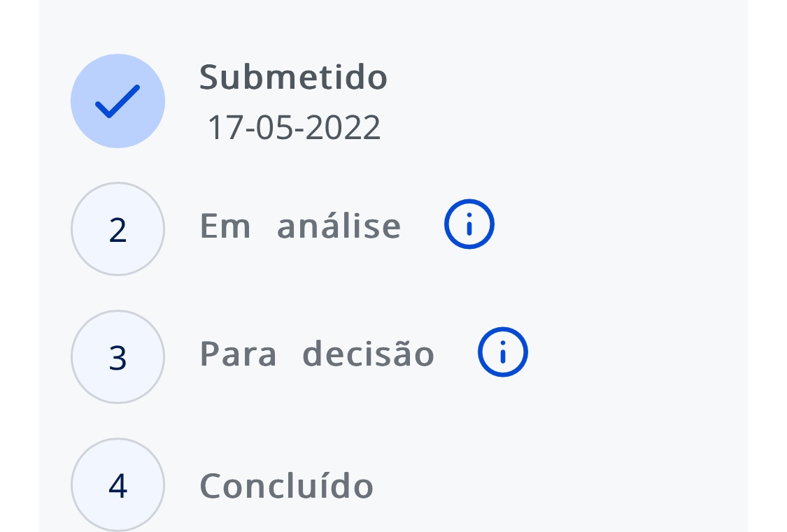The width and height of the screenshot is (787, 532).
Task: Show details for the Em análise stage
Action: pos(469,224)
